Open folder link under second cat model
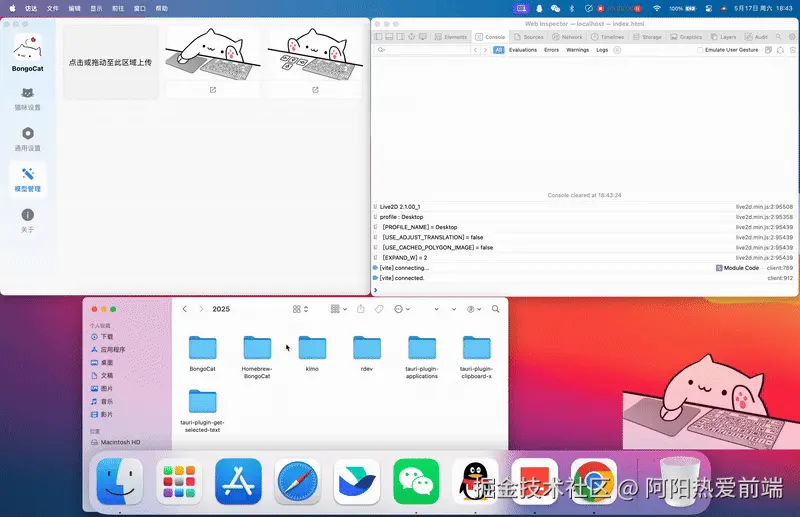The image size is (800, 517). pyautogui.click(x=315, y=90)
